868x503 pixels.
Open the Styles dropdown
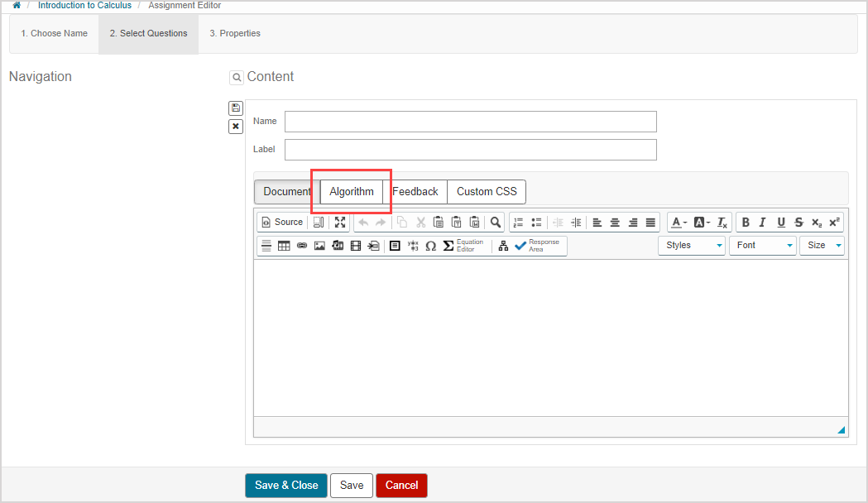[692, 246]
